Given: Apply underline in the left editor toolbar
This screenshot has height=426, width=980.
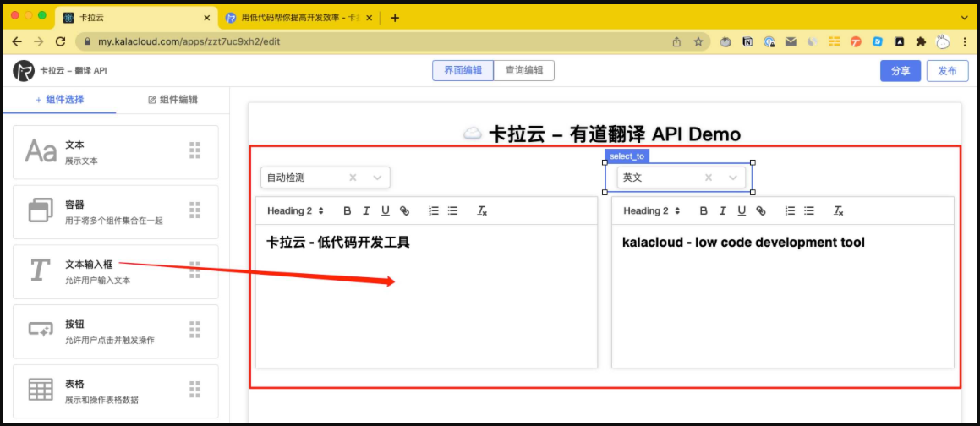Looking at the screenshot, I should click(386, 211).
